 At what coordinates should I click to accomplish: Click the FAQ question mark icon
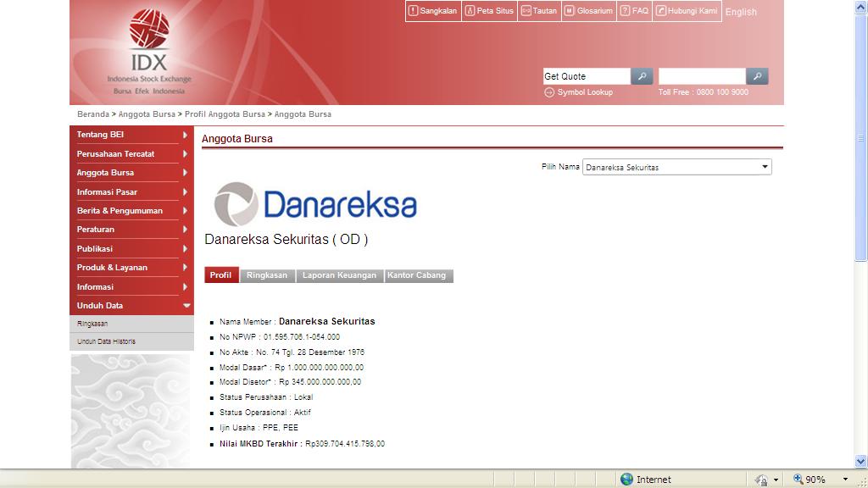point(625,10)
